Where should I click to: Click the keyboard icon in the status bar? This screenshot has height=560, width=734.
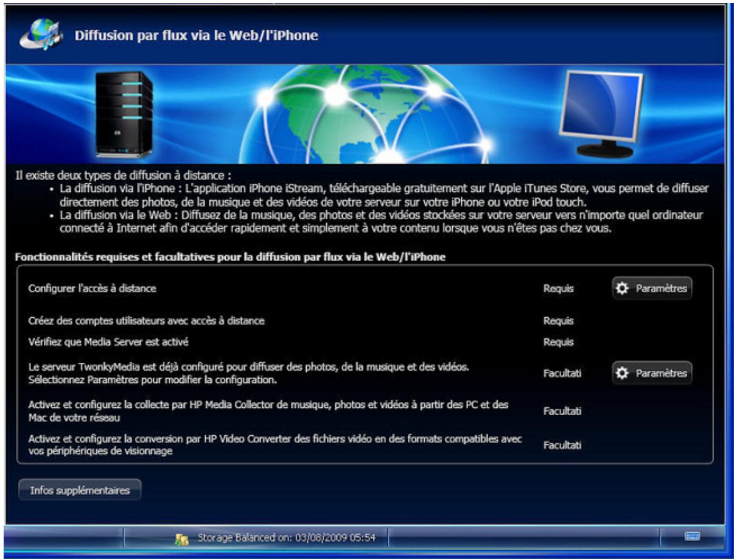693,536
